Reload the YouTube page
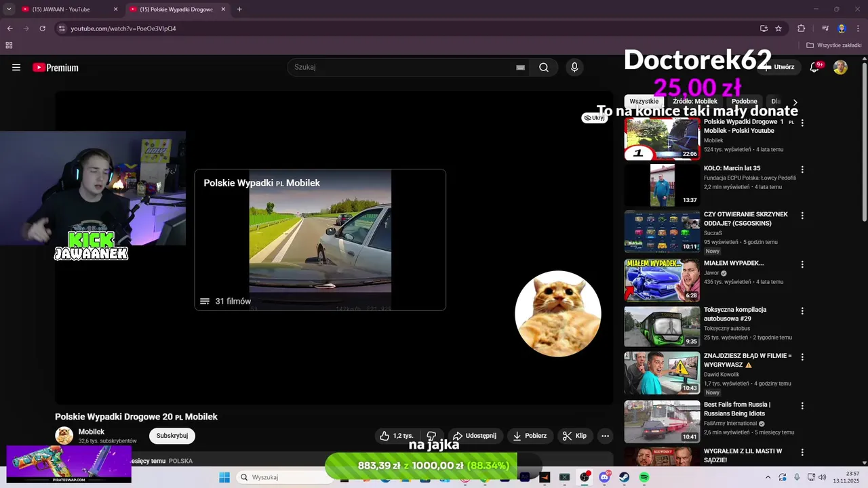Viewport: 868px width, 488px height. 42,28
